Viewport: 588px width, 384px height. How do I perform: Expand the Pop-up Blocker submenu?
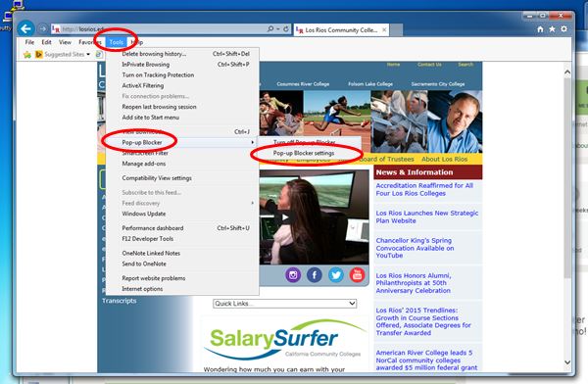pos(182,142)
